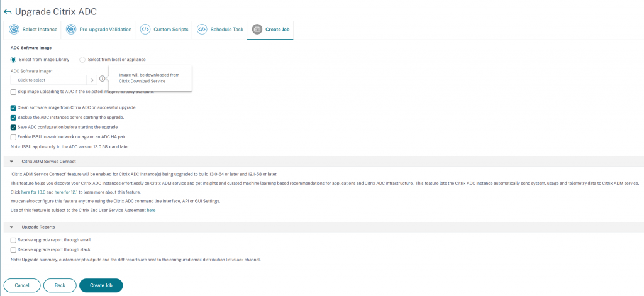Collapse the Citrix ADM Service Connect section

coord(12,162)
